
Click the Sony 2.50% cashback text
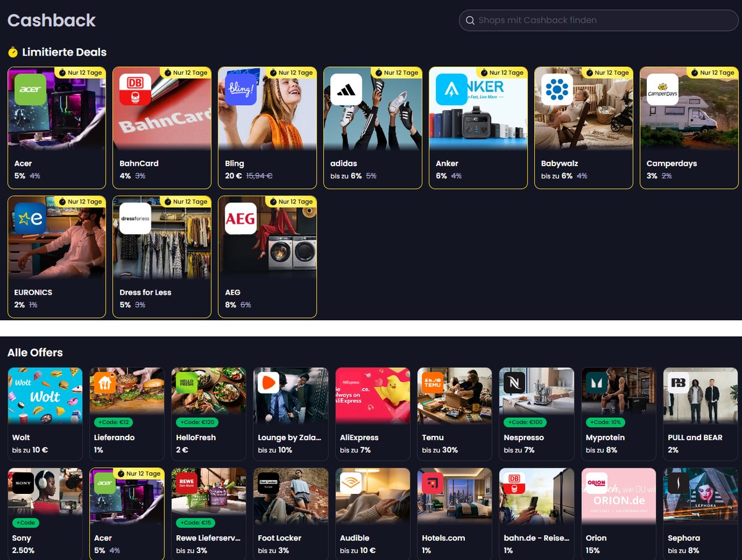click(23, 550)
